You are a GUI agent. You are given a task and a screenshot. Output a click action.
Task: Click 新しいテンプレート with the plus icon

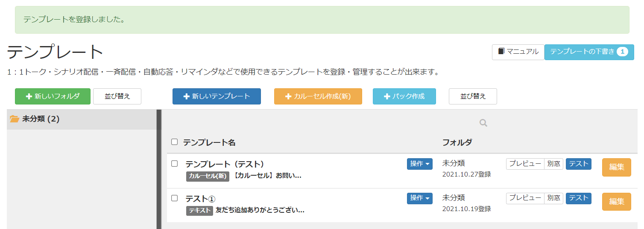click(x=217, y=96)
